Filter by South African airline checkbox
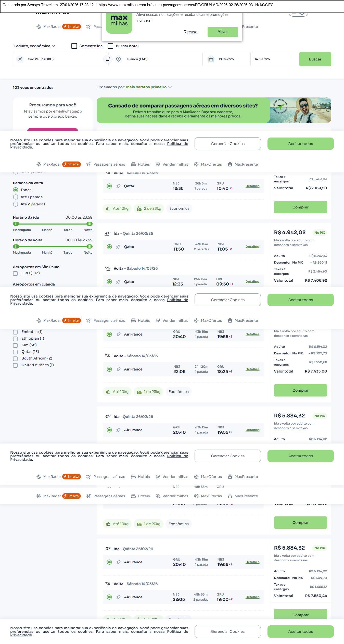This screenshot has width=344, height=644. 15,358
